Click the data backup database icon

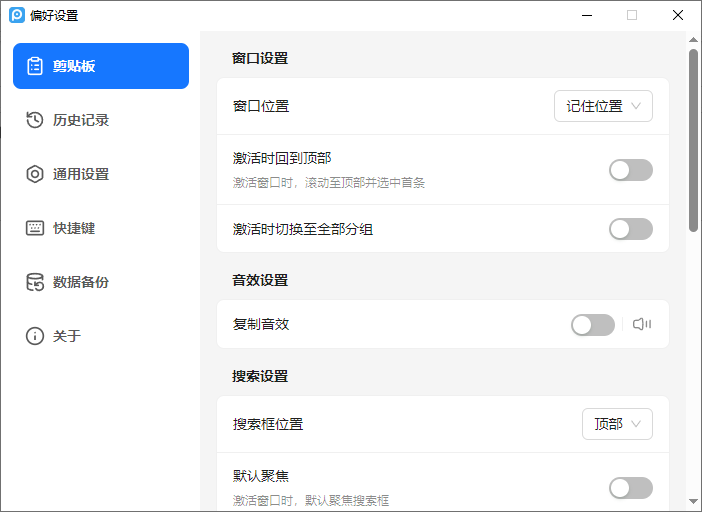click(35, 282)
